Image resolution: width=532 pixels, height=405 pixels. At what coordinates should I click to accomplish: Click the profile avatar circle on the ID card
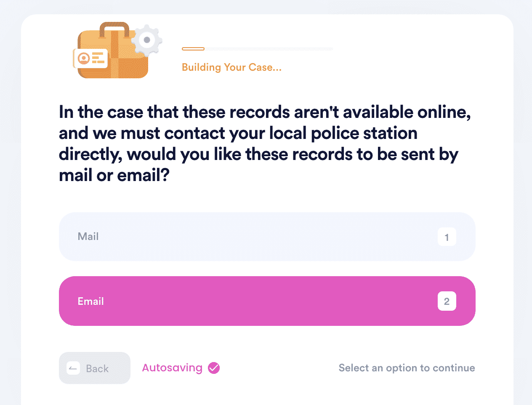tap(84, 58)
